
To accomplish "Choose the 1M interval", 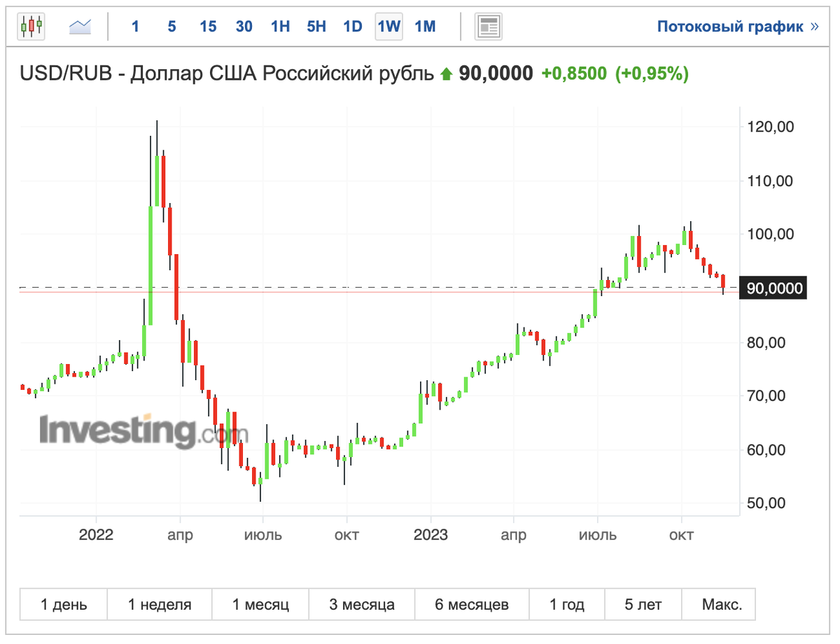I will click(425, 27).
